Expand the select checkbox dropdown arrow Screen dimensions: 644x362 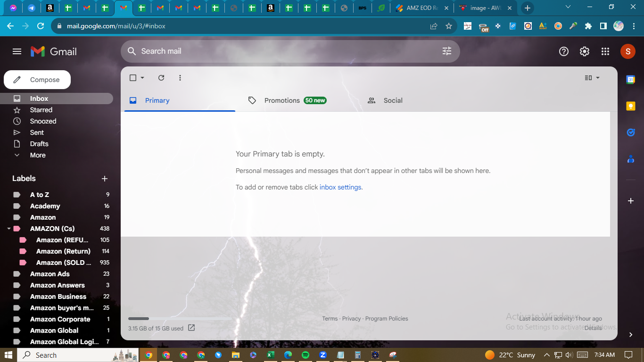tap(142, 78)
